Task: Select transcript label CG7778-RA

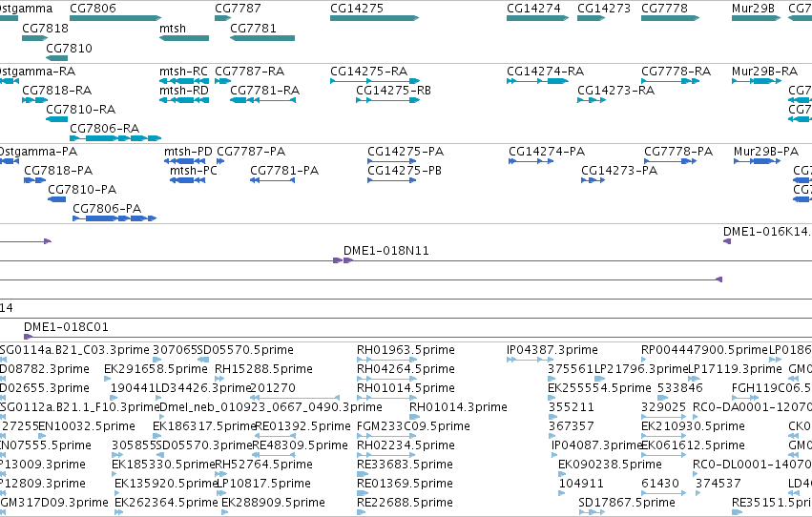Action: coord(676,72)
